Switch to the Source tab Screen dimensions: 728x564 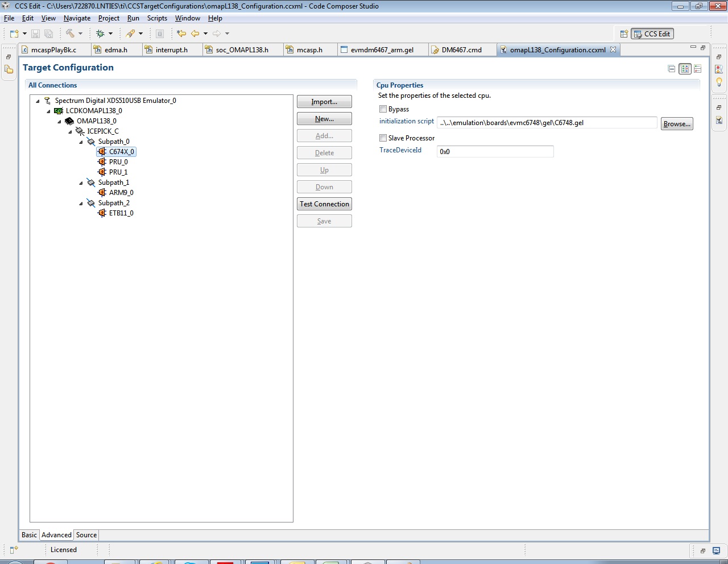coord(86,535)
